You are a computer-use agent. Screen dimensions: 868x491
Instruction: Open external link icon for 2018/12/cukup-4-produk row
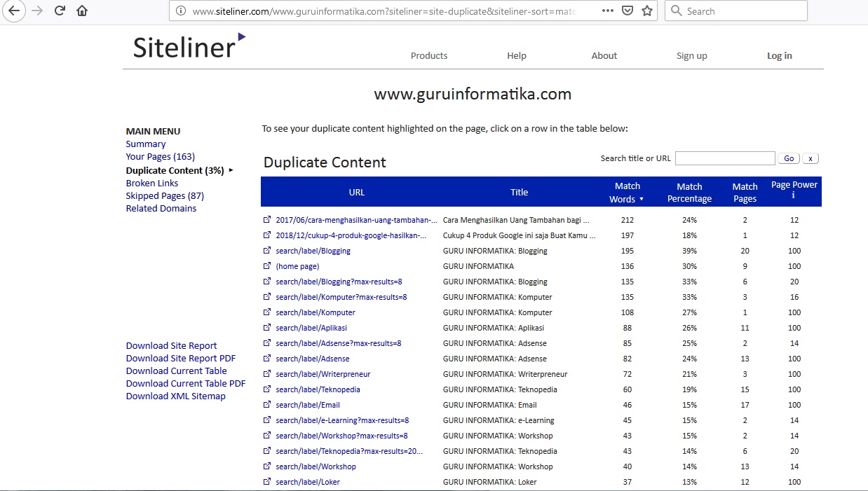coord(266,235)
